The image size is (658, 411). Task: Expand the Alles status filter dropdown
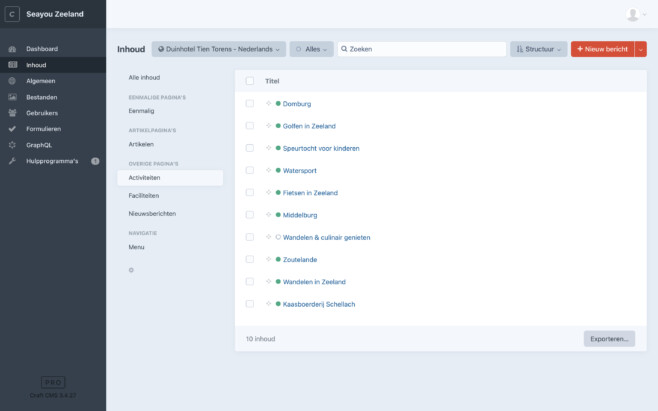point(313,49)
